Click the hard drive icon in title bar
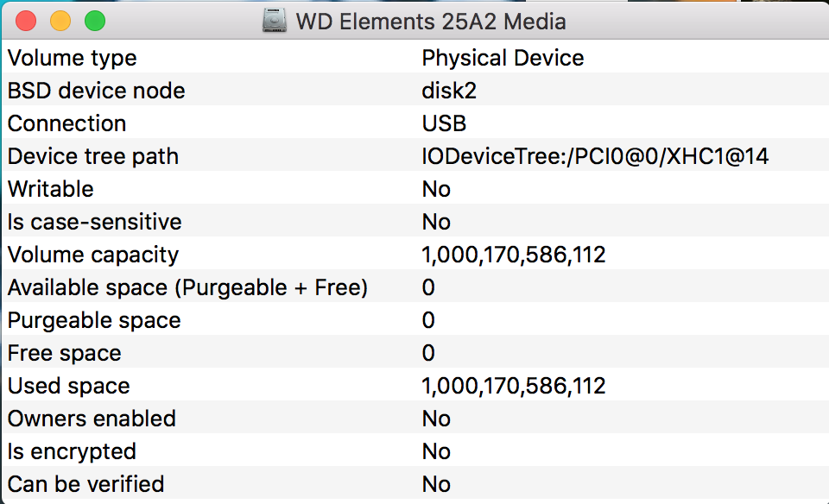The image size is (829, 504). pyautogui.click(x=275, y=21)
